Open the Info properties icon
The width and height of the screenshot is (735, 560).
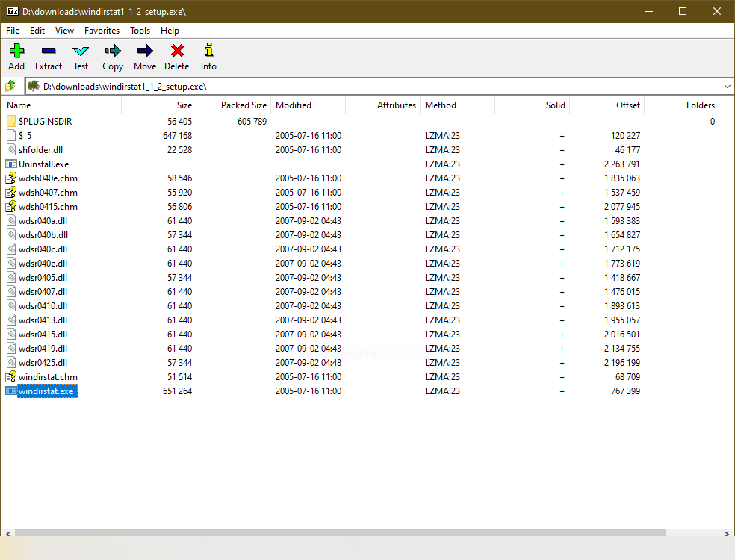208,50
